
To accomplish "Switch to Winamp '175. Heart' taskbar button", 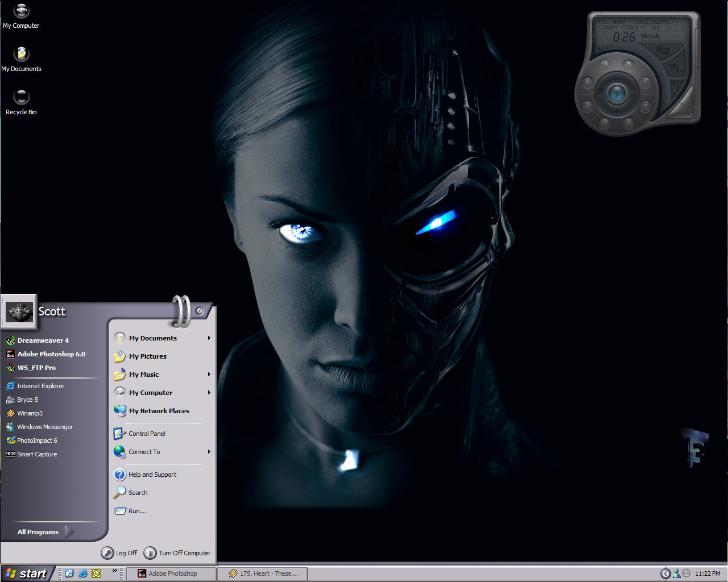I will click(x=263, y=573).
